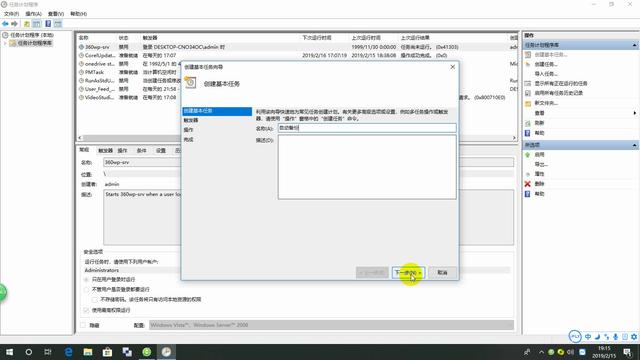Click the description text area in the wizard
This screenshot has width=640, height=360.
coord(367,167)
